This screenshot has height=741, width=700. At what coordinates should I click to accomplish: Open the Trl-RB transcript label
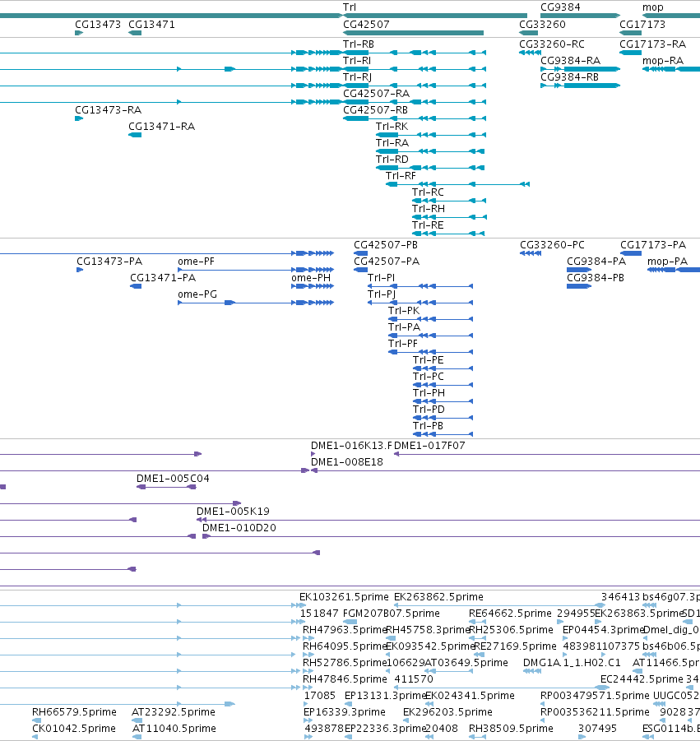coord(359,44)
